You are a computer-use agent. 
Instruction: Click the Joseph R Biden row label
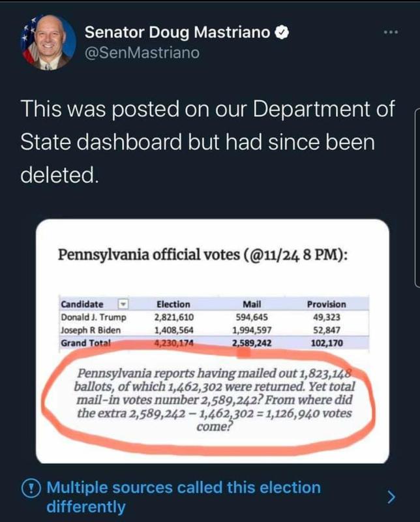pos(92,330)
